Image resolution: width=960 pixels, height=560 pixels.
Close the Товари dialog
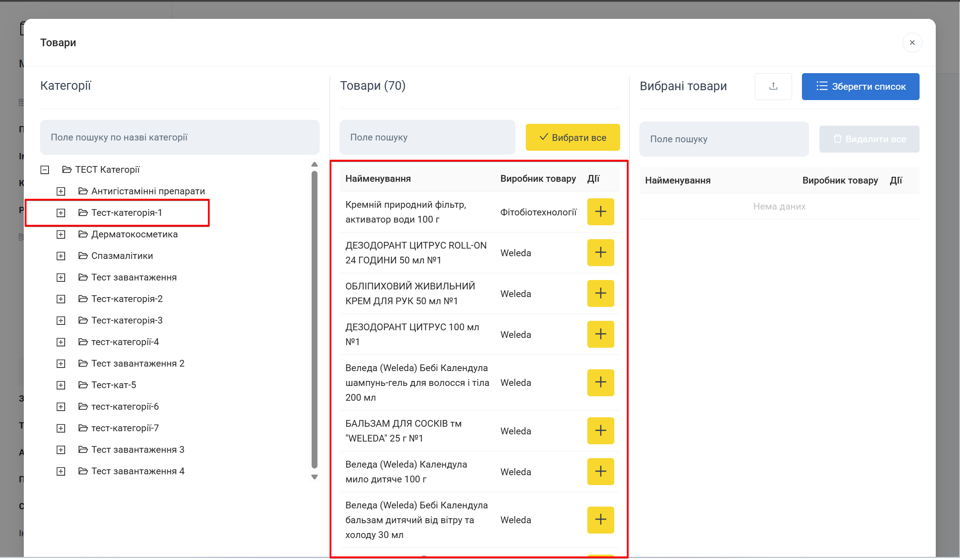click(x=912, y=43)
